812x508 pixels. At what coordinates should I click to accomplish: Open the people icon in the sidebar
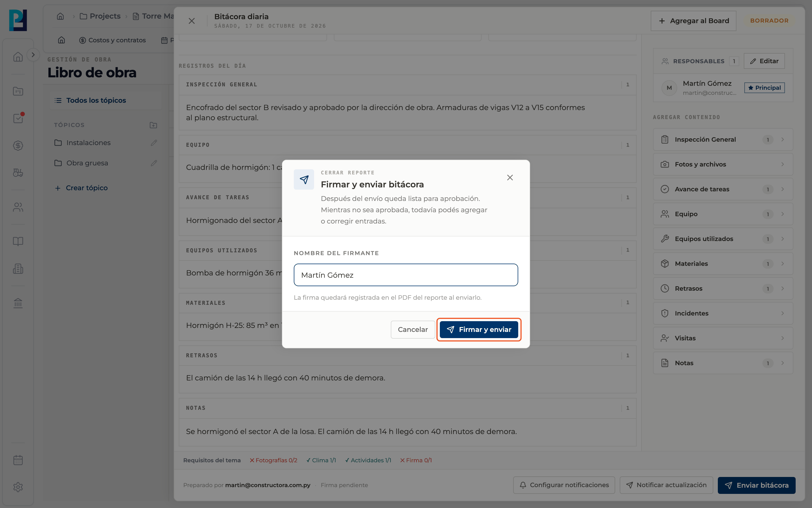18,207
